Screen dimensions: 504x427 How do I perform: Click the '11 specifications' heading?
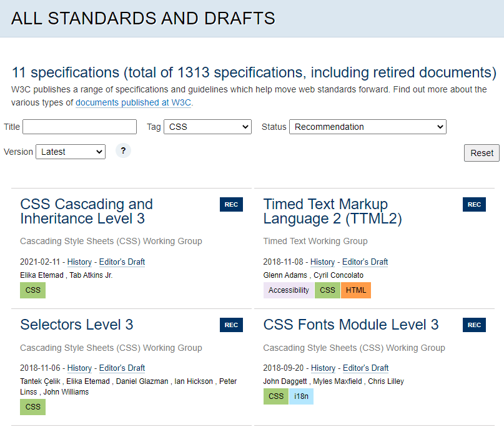tap(254, 72)
